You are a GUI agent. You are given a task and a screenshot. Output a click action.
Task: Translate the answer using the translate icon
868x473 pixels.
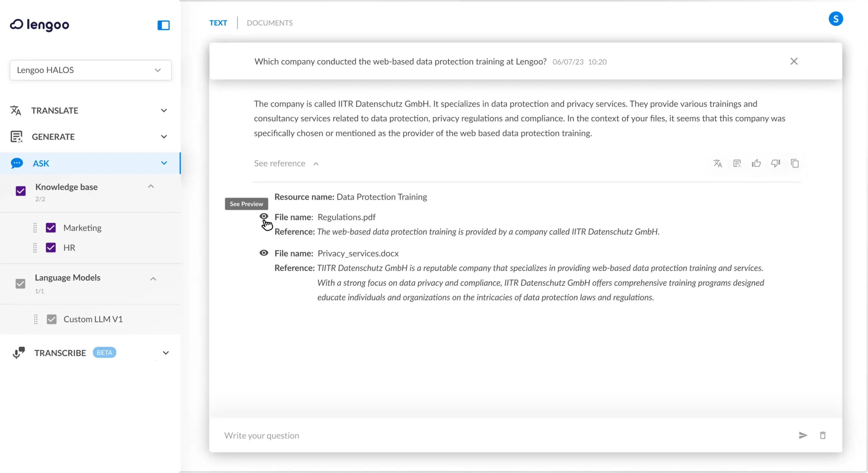pos(717,163)
